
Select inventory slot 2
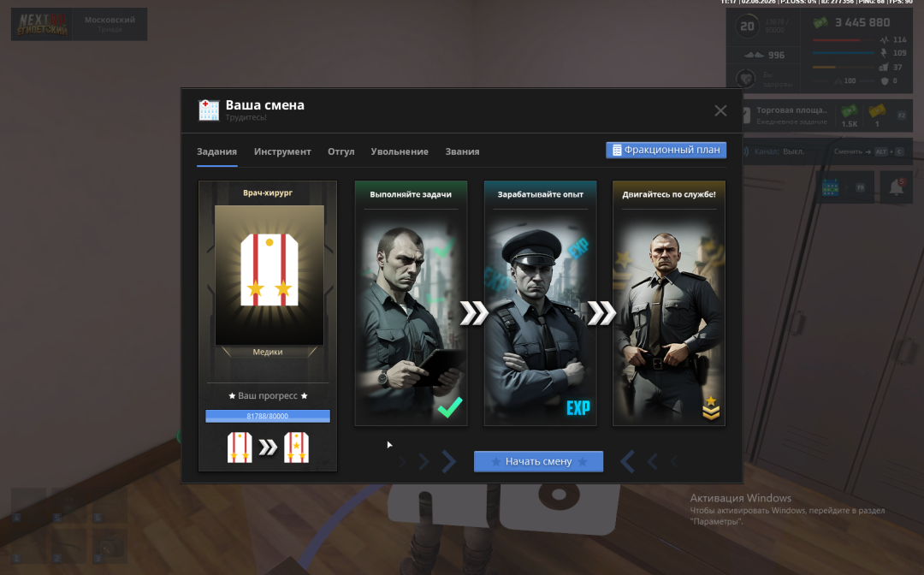pos(69,546)
